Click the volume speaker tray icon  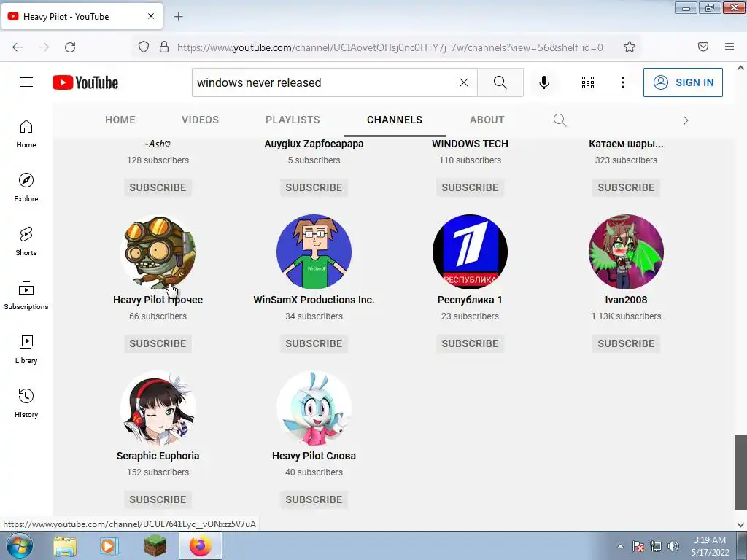point(673,546)
